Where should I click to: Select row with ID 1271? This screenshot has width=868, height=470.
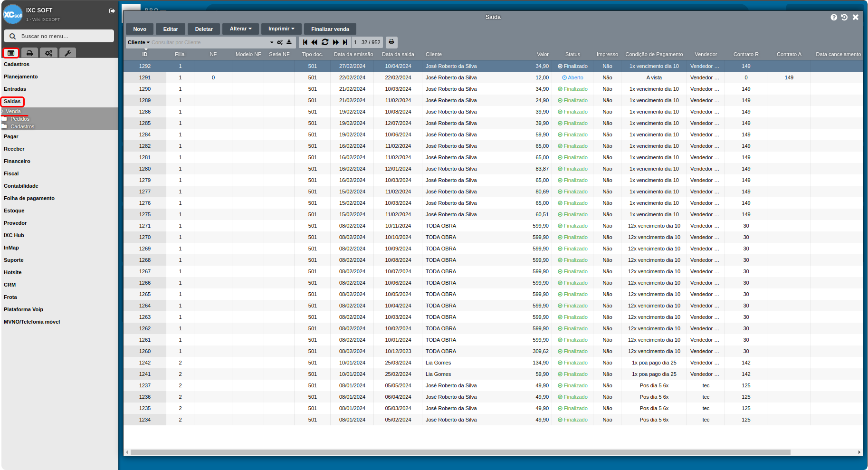point(493,226)
